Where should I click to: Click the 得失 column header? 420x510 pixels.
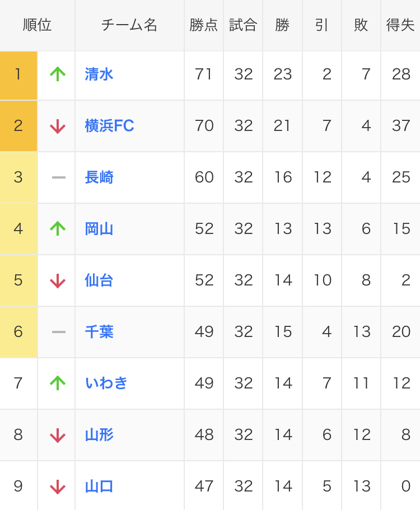[x=400, y=25]
